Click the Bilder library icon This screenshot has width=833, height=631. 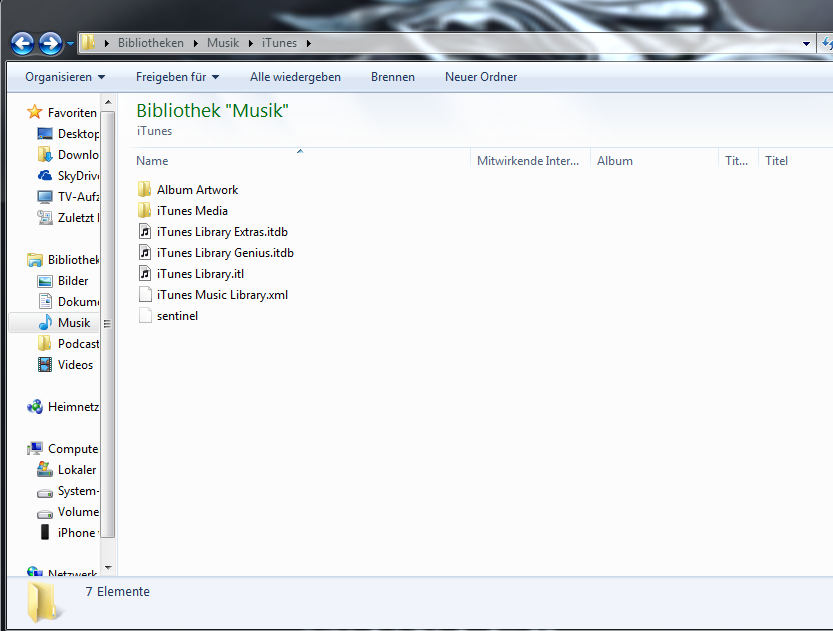tap(45, 281)
